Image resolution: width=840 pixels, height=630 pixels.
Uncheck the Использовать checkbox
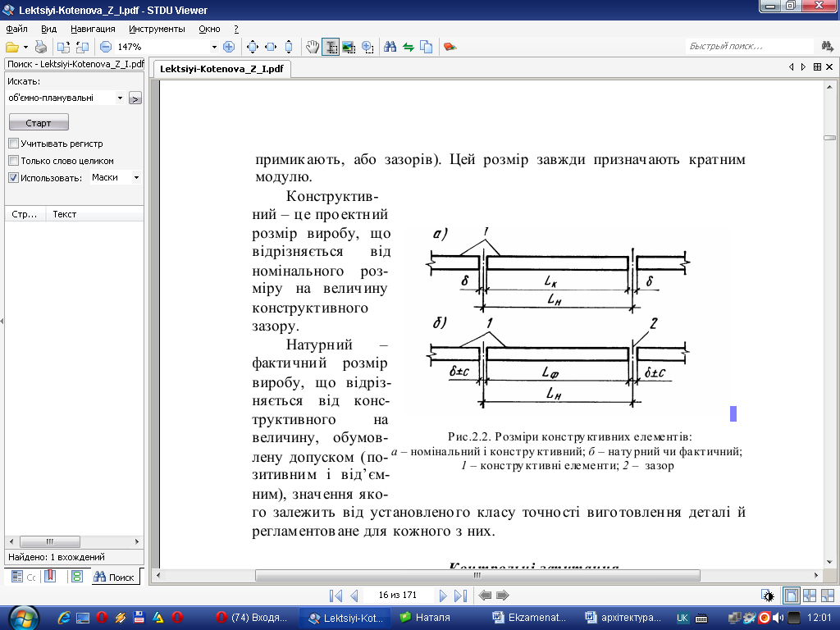click(x=14, y=178)
